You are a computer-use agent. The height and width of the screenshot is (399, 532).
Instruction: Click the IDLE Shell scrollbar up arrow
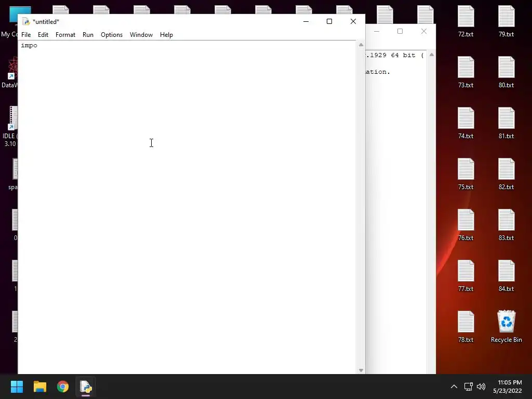coord(432,55)
